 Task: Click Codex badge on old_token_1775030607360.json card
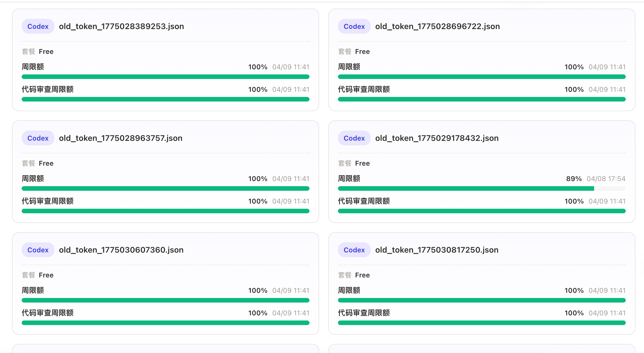[38, 250]
